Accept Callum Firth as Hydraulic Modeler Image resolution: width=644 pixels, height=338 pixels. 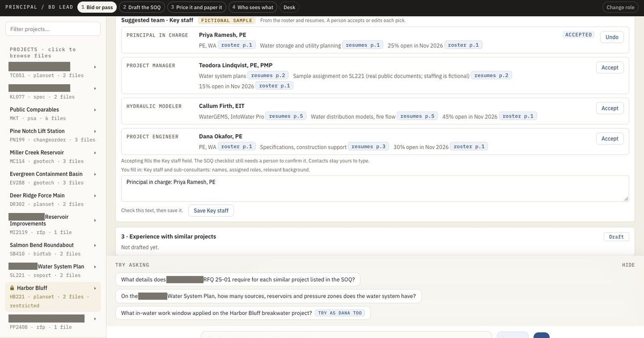[610, 108]
